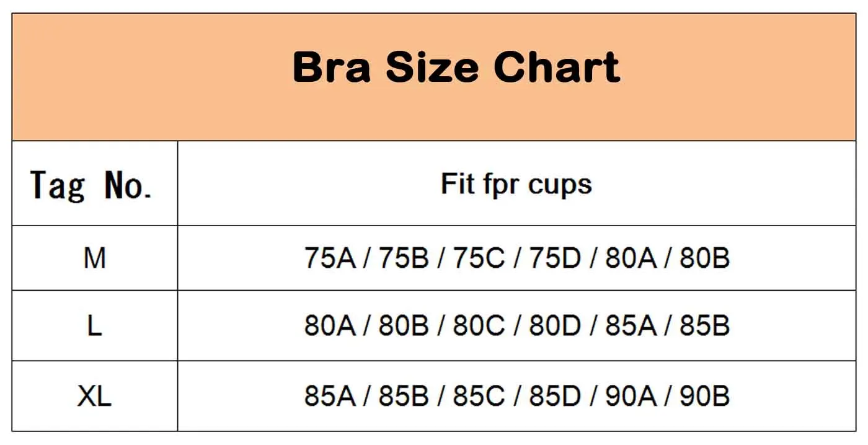The image size is (868, 445).
Task: Select the XL tag cell
Action: 95,397
